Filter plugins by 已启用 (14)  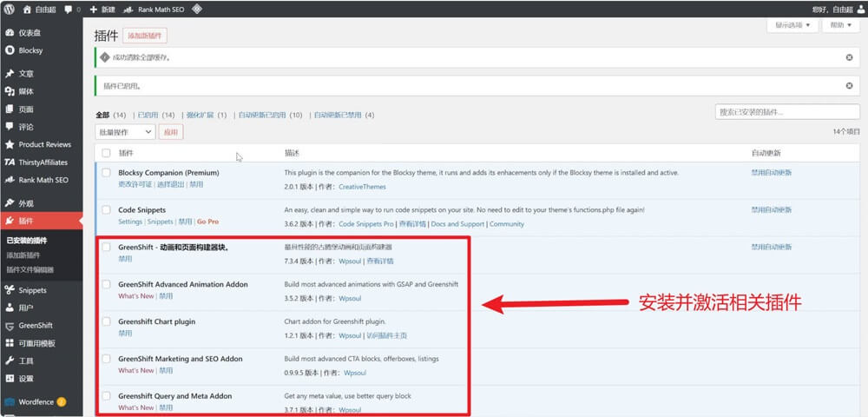coord(156,116)
